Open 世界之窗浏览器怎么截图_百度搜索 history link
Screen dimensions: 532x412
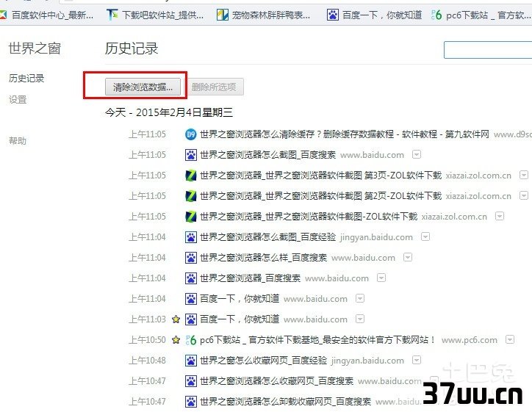click(x=267, y=155)
